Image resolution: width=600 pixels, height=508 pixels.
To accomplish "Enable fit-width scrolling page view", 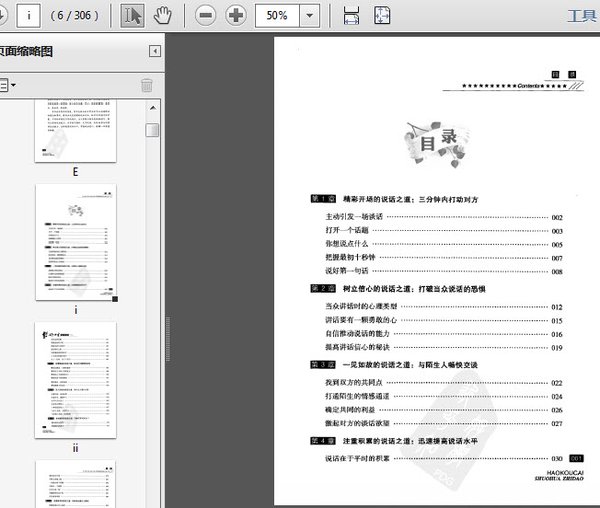I will click(x=351, y=16).
